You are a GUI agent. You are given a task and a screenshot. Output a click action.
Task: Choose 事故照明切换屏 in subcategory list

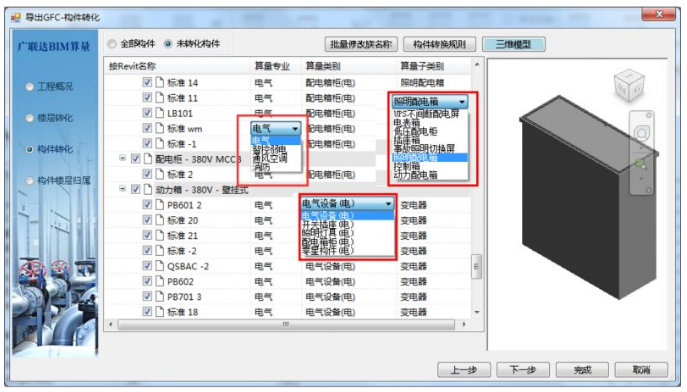424,149
